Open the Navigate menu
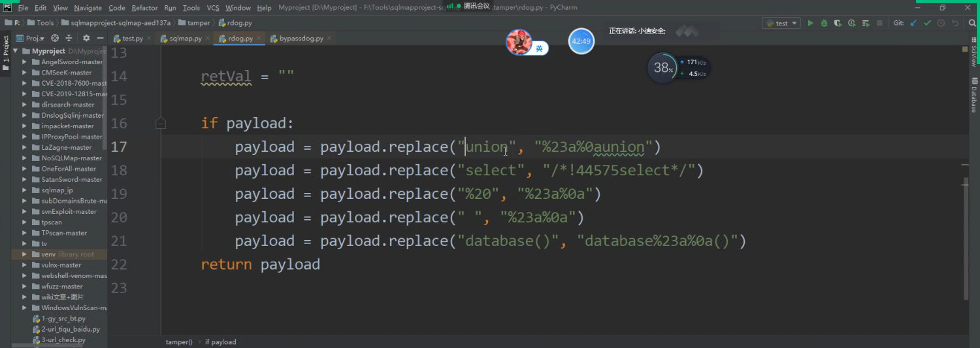The height and width of the screenshot is (348, 980). coord(88,8)
